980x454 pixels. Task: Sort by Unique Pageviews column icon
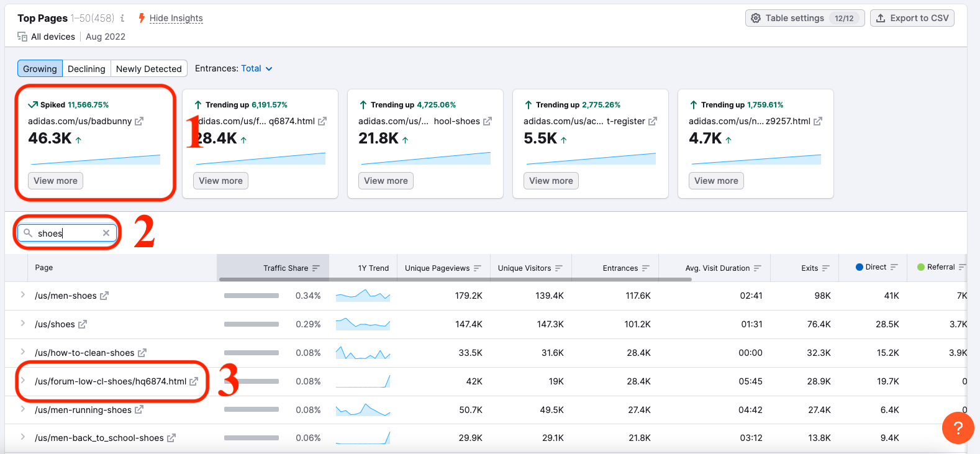(x=478, y=268)
